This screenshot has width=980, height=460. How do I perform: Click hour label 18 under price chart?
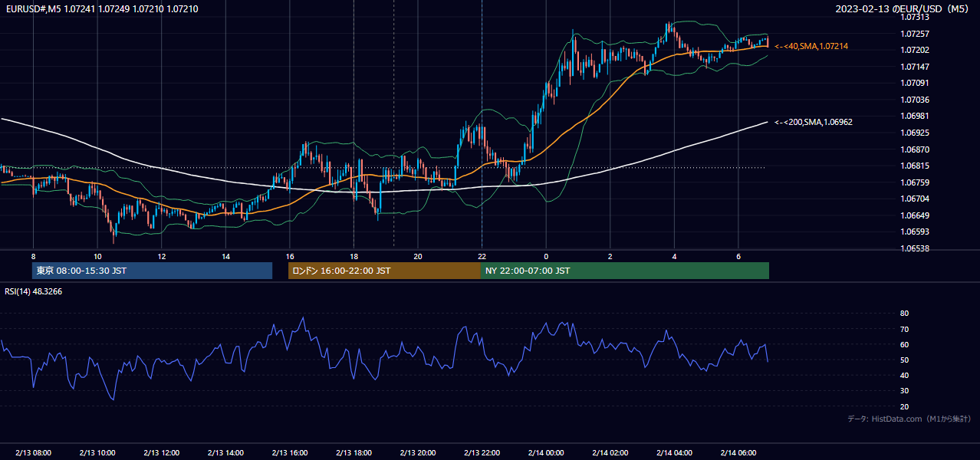point(354,256)
